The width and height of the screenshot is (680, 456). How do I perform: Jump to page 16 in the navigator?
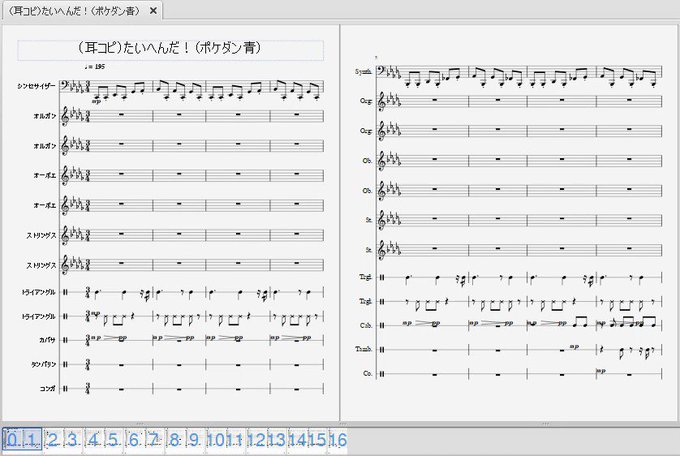tap(338, 440)
